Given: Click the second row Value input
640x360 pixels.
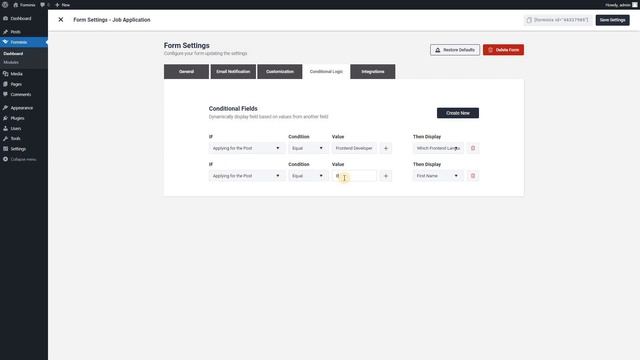Looking at the screenshot, I should tap(354, 176).
